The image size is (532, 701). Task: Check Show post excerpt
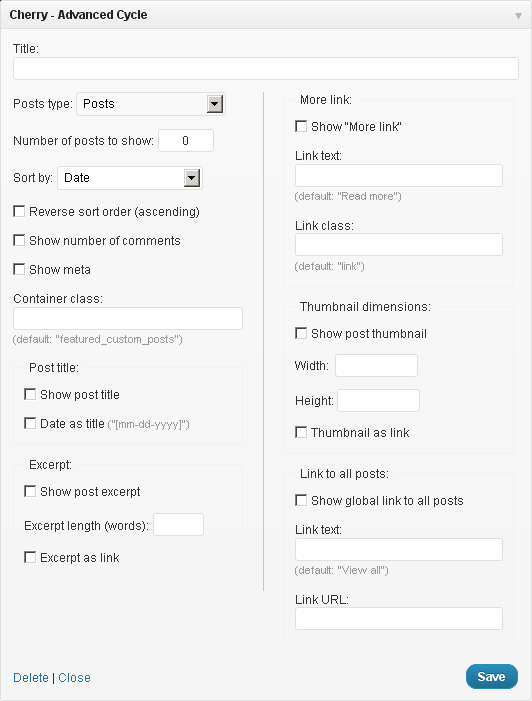click(30, 491)
